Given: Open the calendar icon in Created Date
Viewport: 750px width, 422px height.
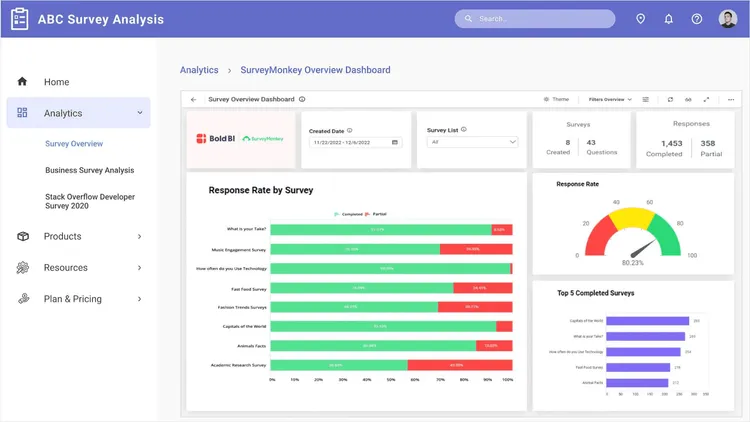Looking at the screenshot, I should [395, 143].
